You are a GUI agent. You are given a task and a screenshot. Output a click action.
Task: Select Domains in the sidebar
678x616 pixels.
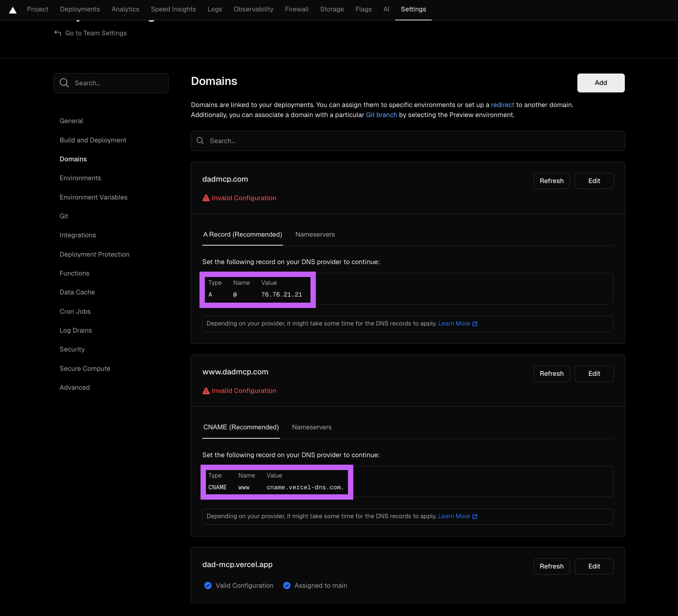(73, 159)
